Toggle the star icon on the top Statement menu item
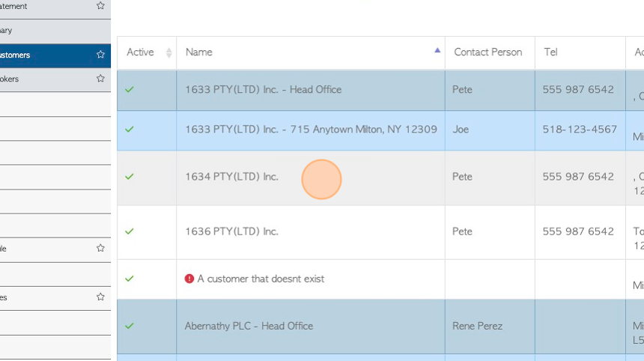Image resolution: width=644 pixels, height=361 pixels. click(x=100, y=6)
